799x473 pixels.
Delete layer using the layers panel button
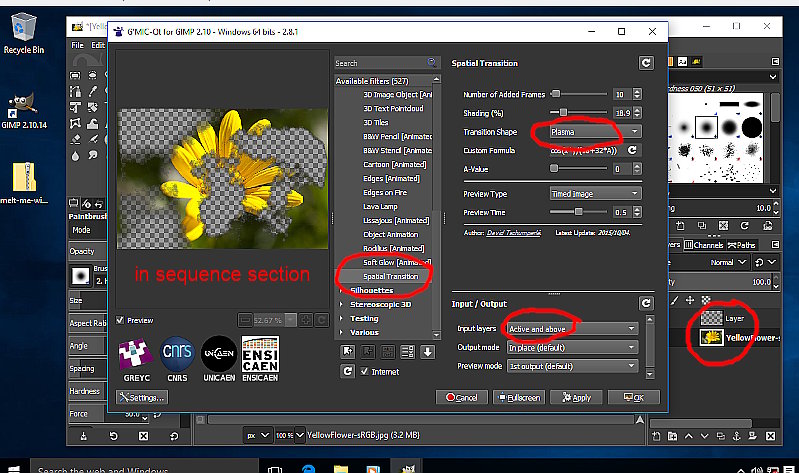click(x=770, y=436)
